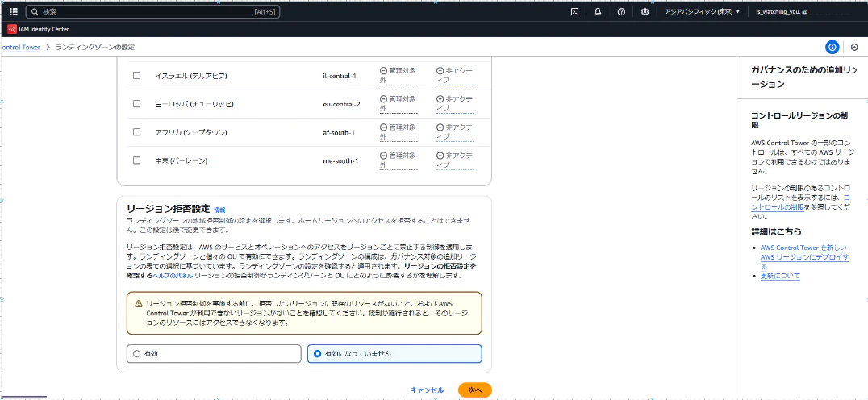The image size is (868, 400).
Task: Click 非アクティブ status for af-south-1
Action: 455,132
